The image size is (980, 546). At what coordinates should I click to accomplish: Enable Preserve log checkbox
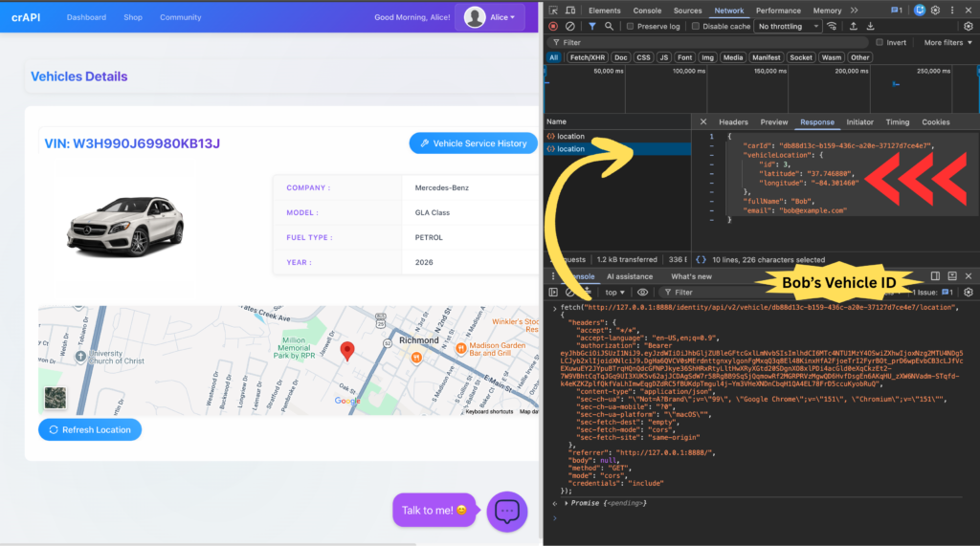630,26
